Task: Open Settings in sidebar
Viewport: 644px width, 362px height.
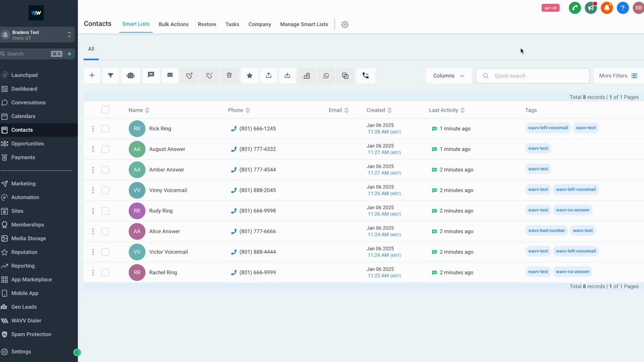Action: tap(21, 352)
